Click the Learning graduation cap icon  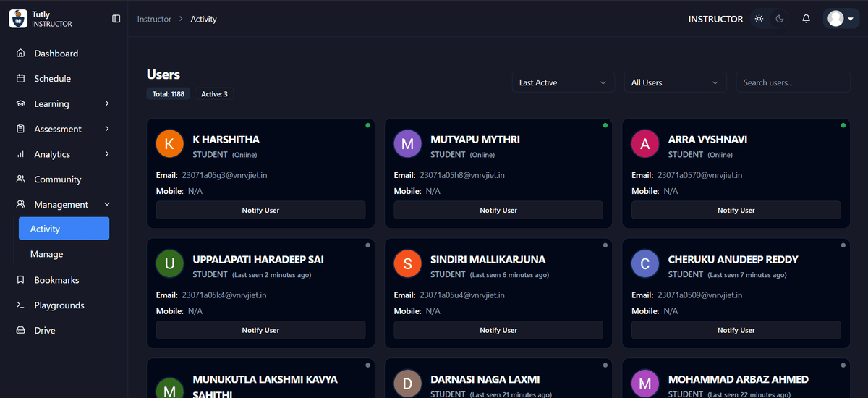[x=20, y=103]
